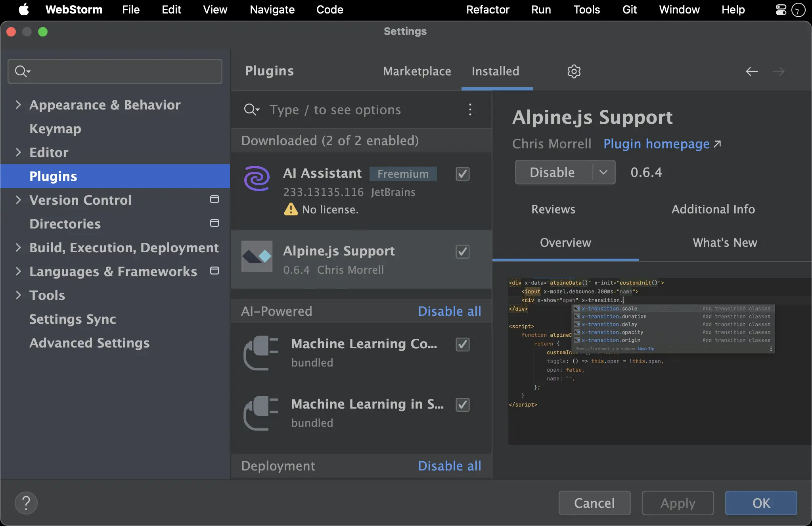This screenshot has width=812, height=526.
Task: Disable all AI-Powered plugins
Action: click(x=450, y=311)
